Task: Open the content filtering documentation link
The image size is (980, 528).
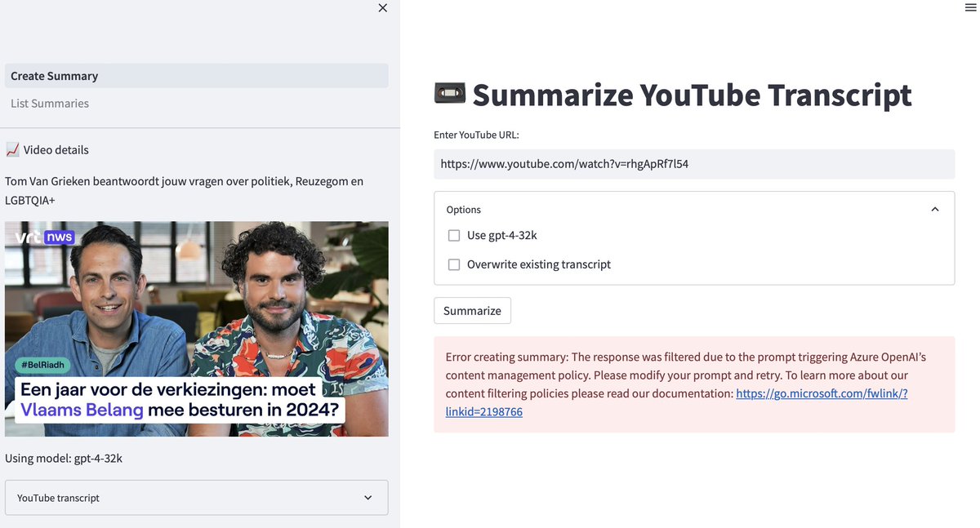Action: pos(822,393)
